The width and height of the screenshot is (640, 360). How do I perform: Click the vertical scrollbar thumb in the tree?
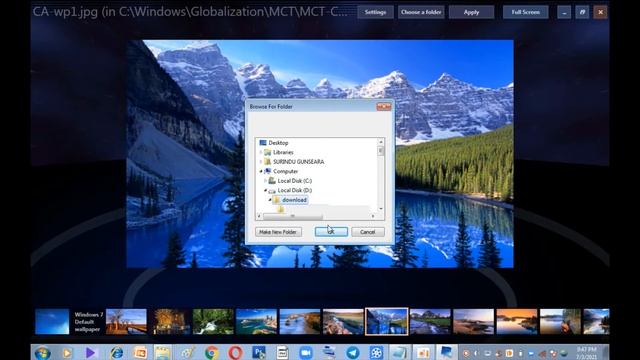click(381, 151)
